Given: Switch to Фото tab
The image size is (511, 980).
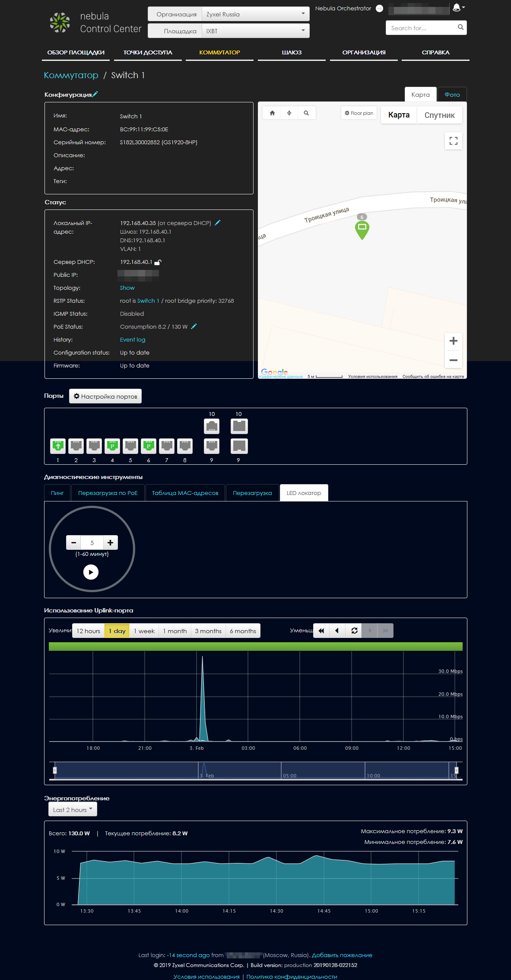Looking at the screenshot, I should [452, 95].
